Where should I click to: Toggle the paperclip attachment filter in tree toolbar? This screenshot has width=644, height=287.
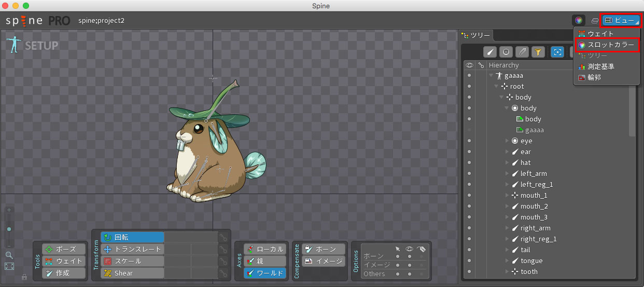point(522,52)
